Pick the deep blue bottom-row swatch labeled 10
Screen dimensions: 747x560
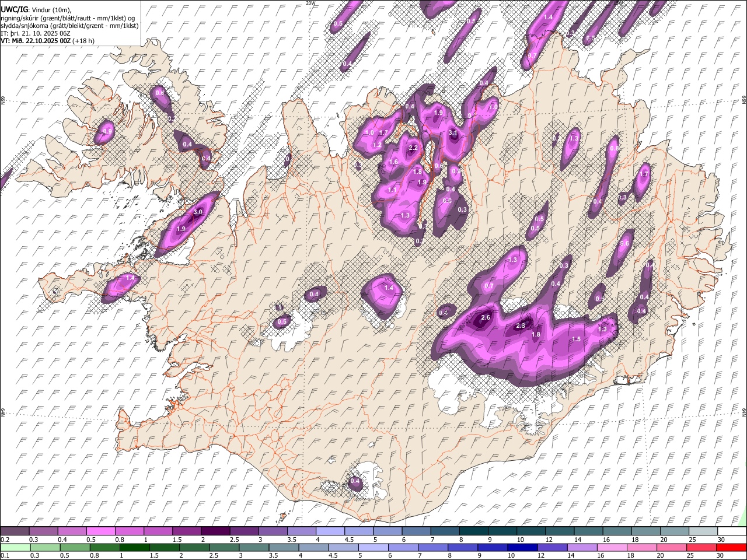coord(522,547)
